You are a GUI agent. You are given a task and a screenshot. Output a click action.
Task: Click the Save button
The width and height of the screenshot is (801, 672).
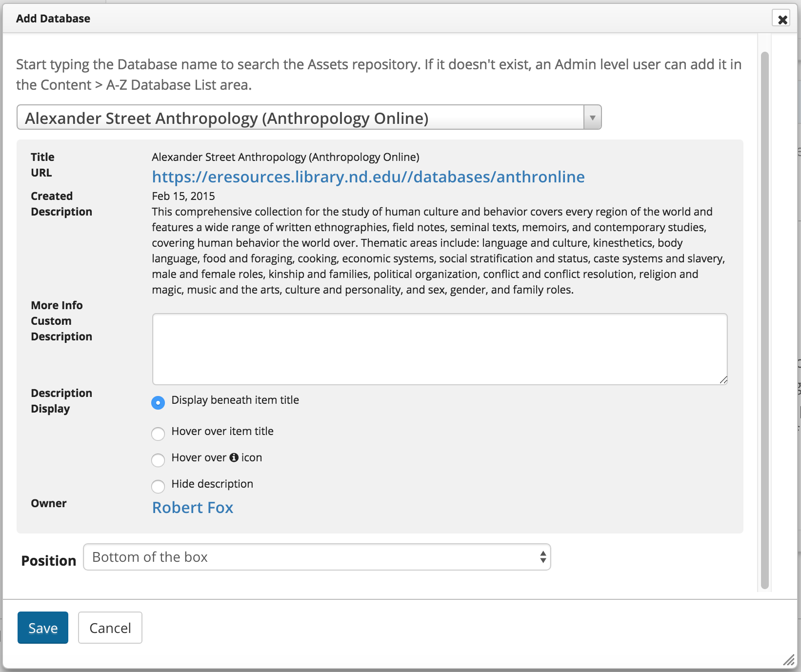coord(43,628)
